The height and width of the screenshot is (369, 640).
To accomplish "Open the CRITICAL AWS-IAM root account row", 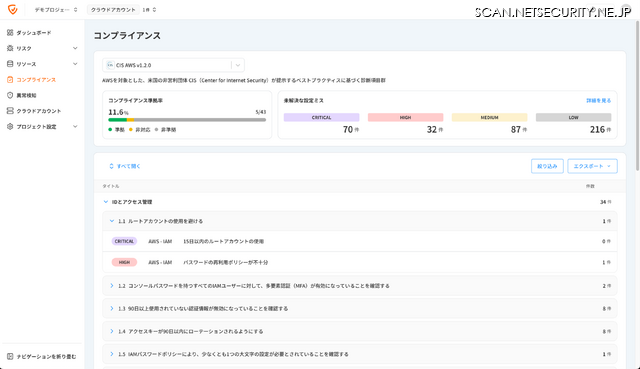I will tap(360, 241).
